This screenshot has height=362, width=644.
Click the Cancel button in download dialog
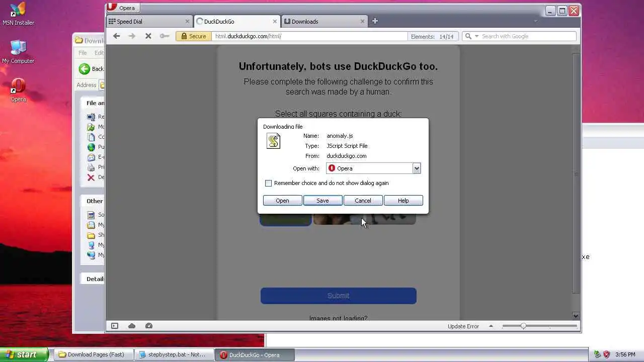(363, 201)
